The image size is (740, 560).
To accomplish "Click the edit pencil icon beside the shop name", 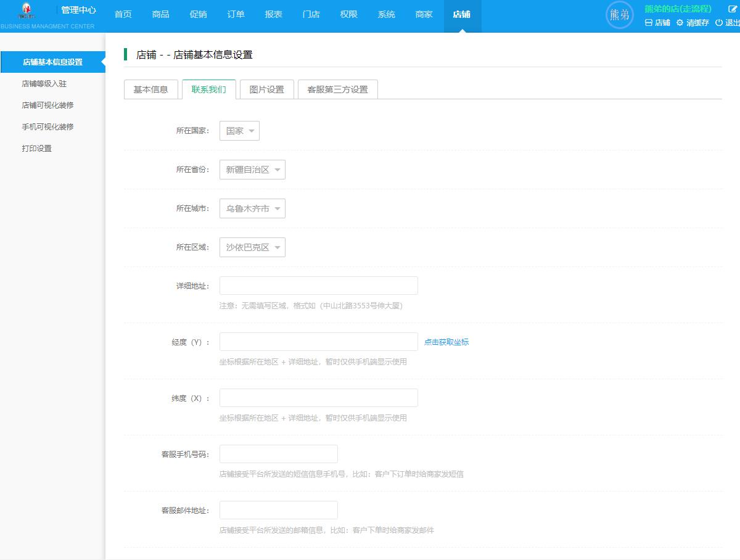I will [x=733, y=9].
